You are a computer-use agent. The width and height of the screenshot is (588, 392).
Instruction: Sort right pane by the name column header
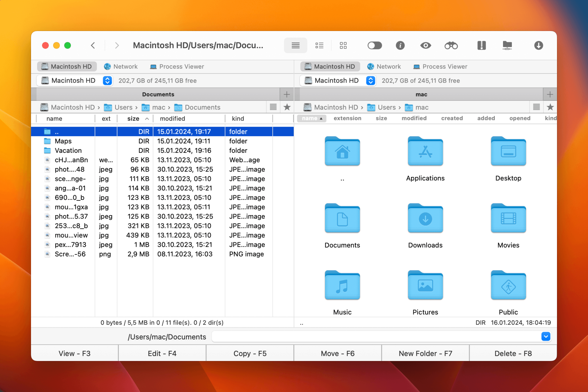[311, 118]
